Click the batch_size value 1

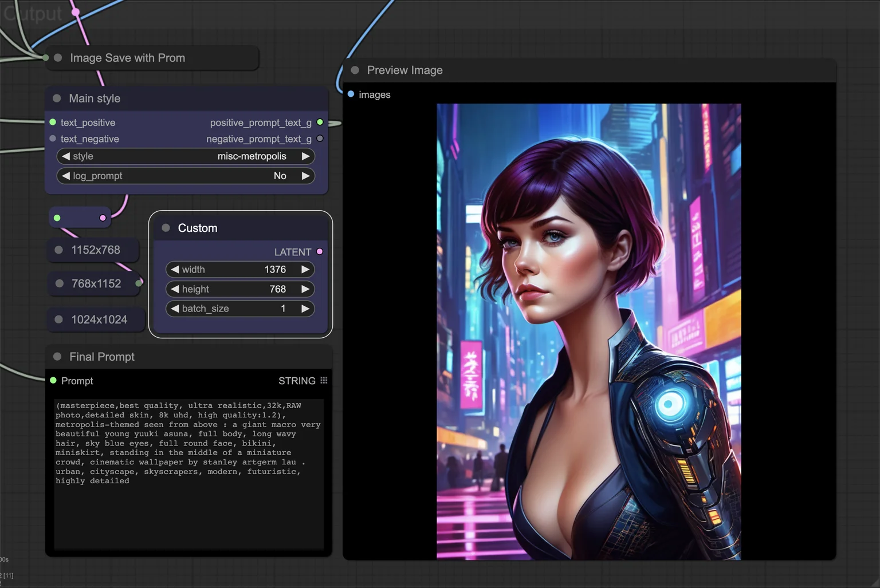pyautogui.click(x=283, y=309)
